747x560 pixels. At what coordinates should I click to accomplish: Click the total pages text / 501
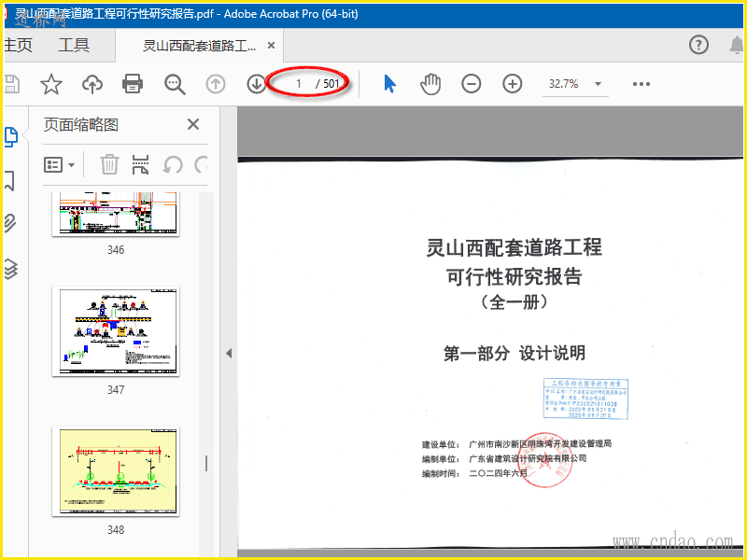tap(328, 84)
